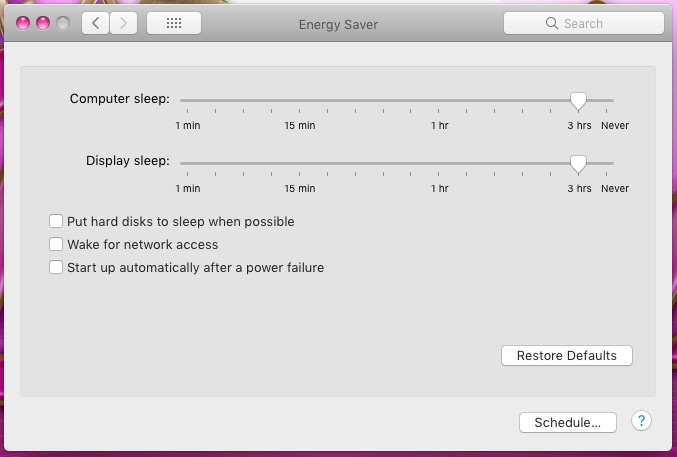Click the Computer sleep: label

tap(120, 98)
